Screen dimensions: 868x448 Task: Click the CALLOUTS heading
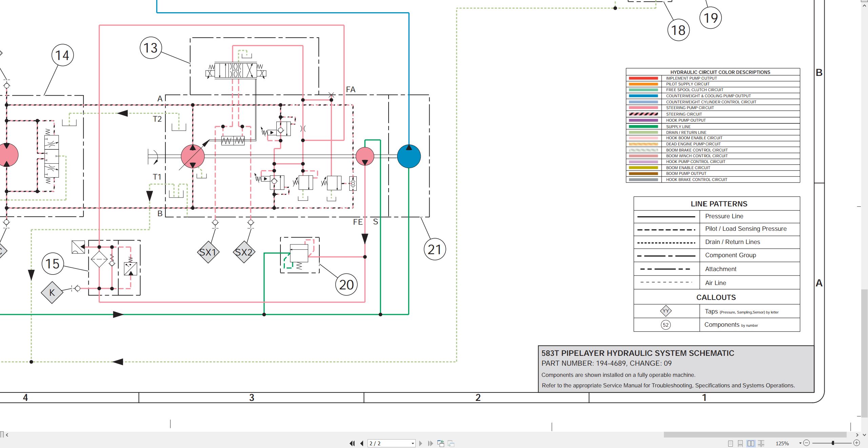point(716,297)
